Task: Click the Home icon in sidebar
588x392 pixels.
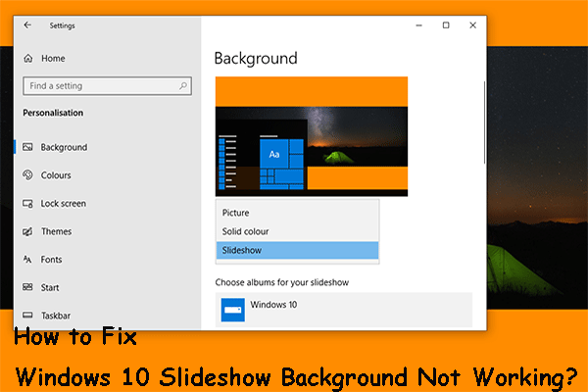Action: point(26,59)
